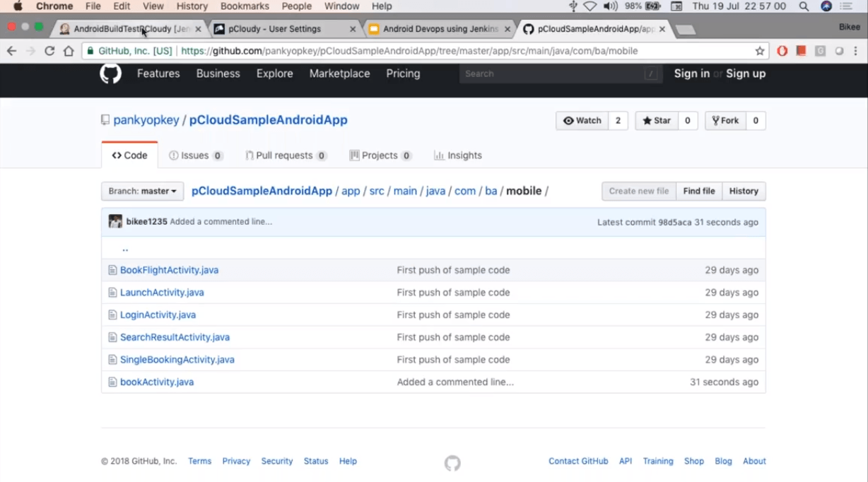Open the Pull requests tab
Viewport: 868px width, 482px height.
tap(286, 155)
